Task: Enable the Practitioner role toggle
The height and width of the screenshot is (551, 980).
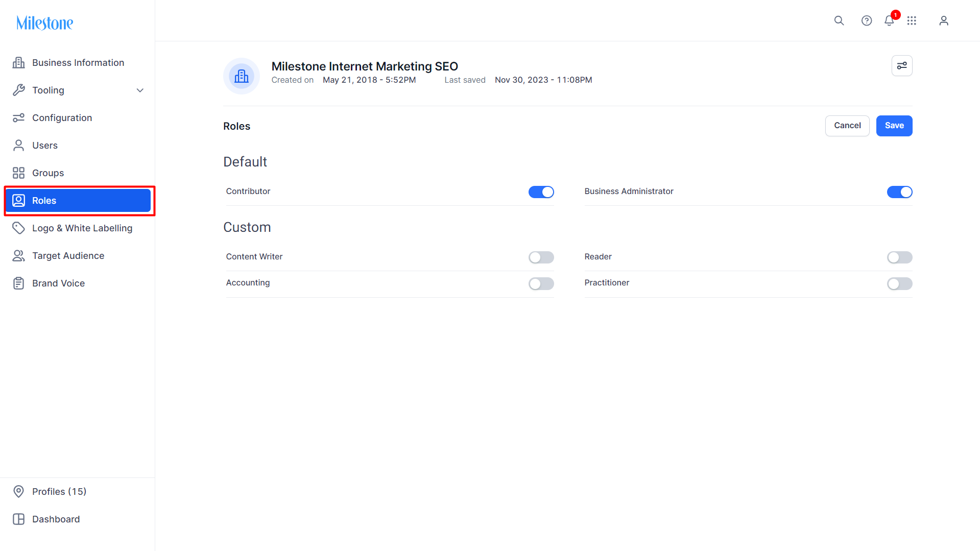Action: [x=900, y=283]
